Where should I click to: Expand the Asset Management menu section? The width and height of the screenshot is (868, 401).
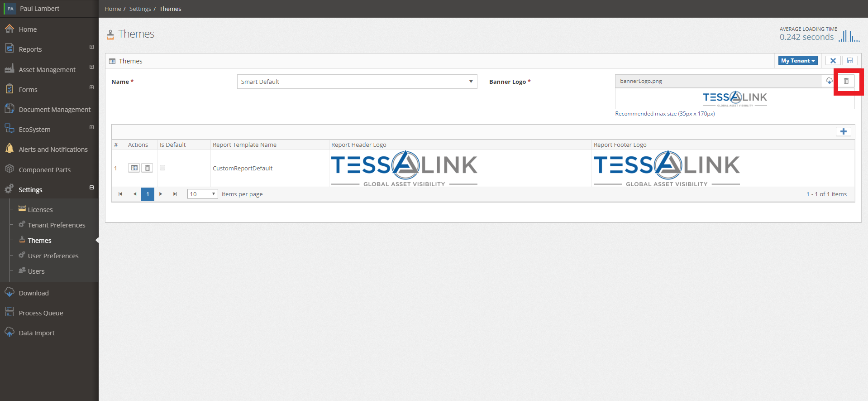pyautogui.click(x=91, y=67)
